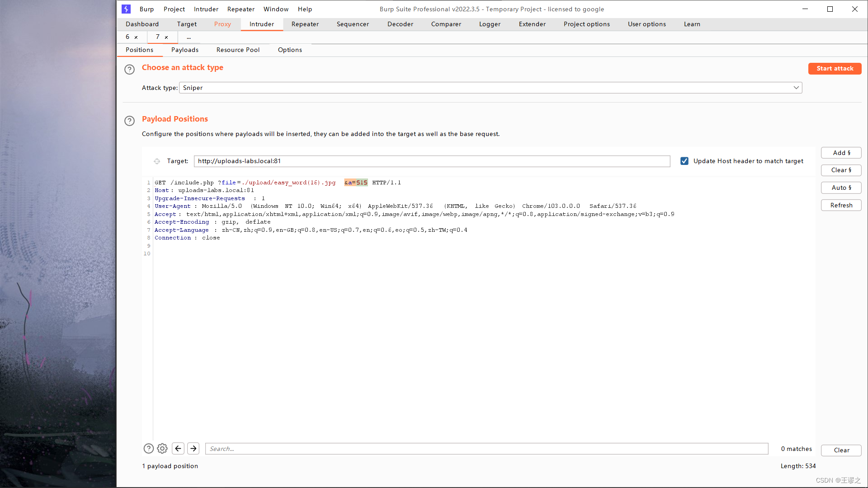Open the Repeater menu
This screenshot has width=868, height=488.
coord(241,9)
